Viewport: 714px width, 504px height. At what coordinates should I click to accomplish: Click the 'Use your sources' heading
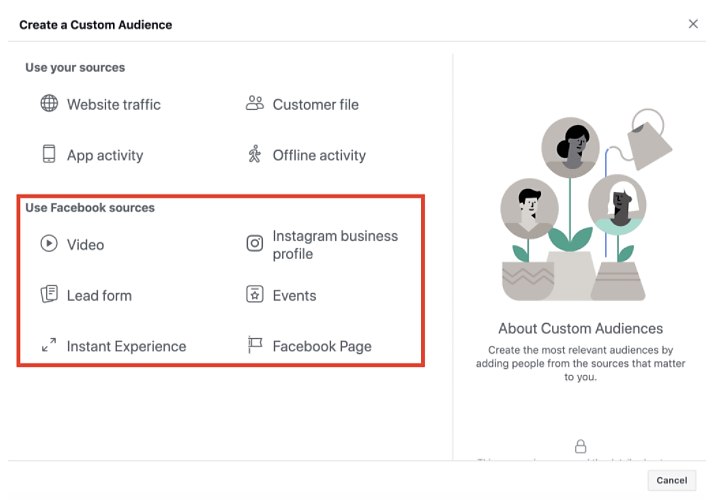coord(75,67)
